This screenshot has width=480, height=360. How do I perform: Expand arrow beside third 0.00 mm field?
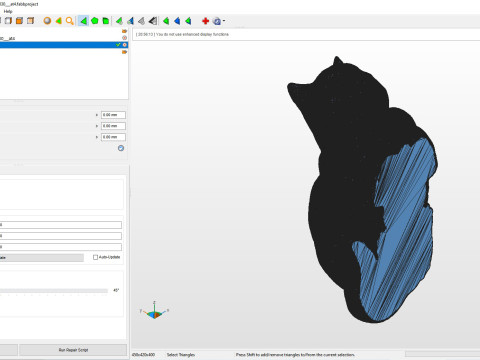click(x=97, y=137)
